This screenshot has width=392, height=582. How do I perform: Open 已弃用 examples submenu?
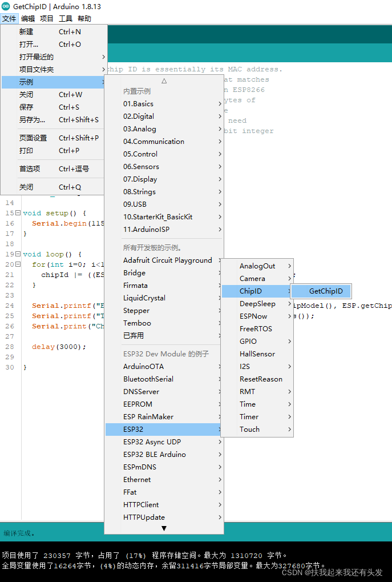164,336
